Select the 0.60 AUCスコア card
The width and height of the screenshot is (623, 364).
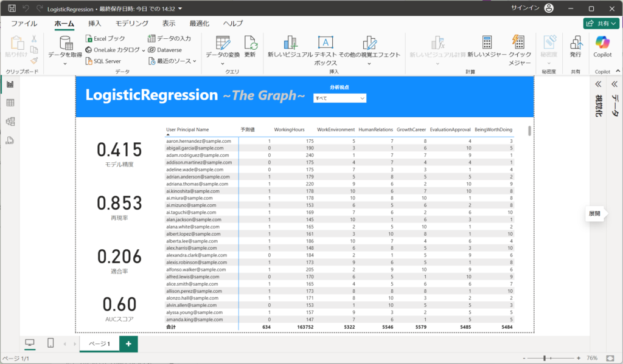(x=119, y=309)
